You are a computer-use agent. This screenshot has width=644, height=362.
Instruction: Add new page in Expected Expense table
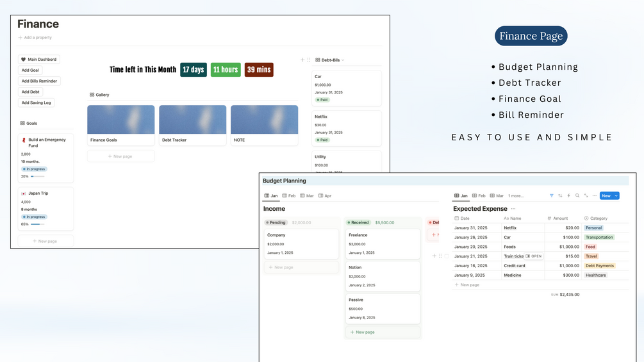pos(467,285)
